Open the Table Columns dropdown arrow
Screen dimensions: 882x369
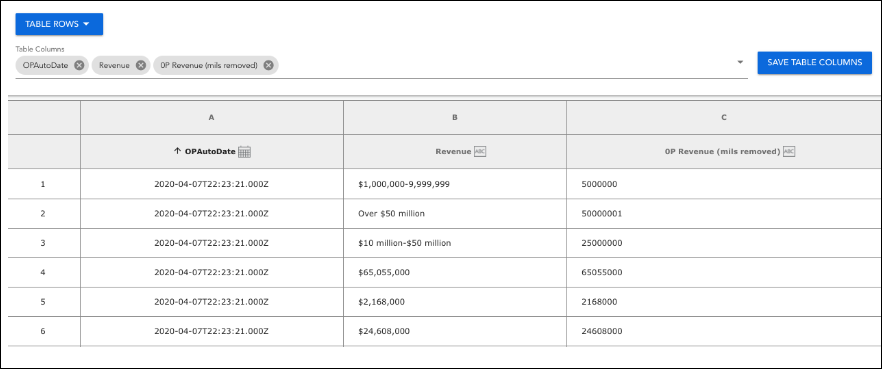click(740, 62)
